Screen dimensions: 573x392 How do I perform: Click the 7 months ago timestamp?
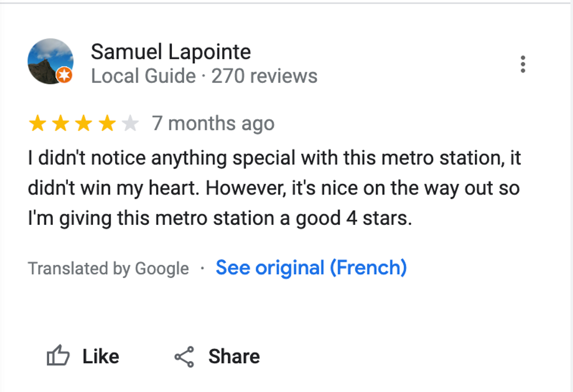pyautogui.click(x=213, y=123)
